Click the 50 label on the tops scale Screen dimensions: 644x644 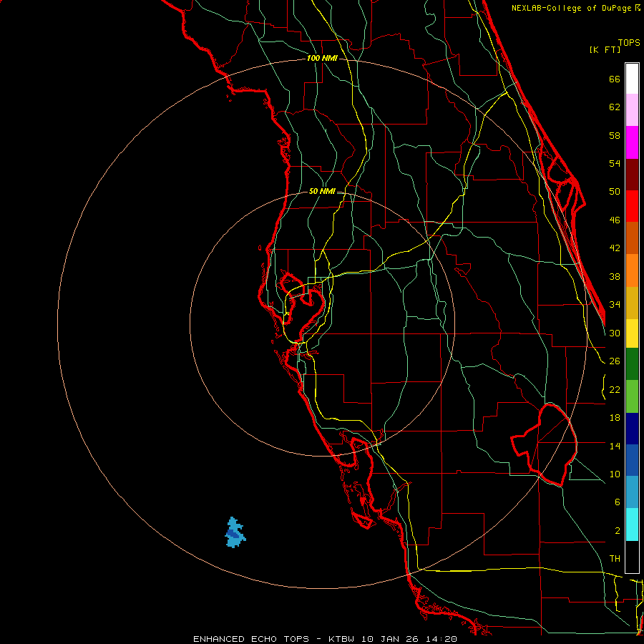[x=615, y=192]
